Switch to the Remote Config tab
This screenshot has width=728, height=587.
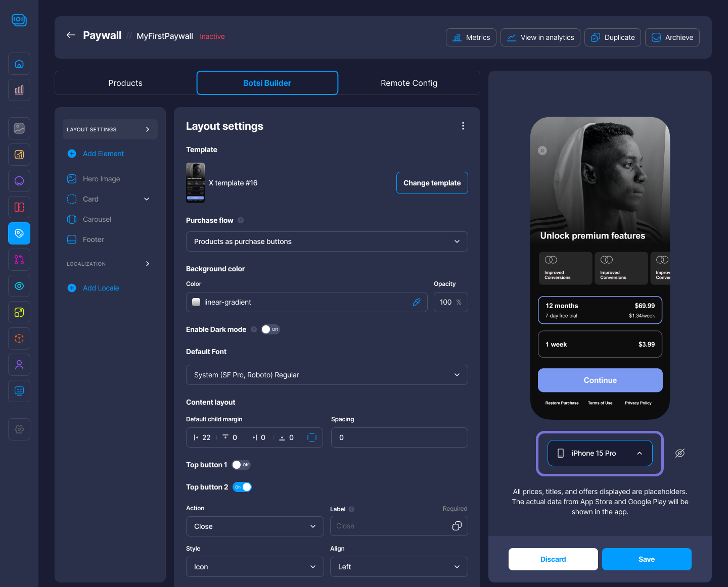pyautogui.click(x=408, y=83)
